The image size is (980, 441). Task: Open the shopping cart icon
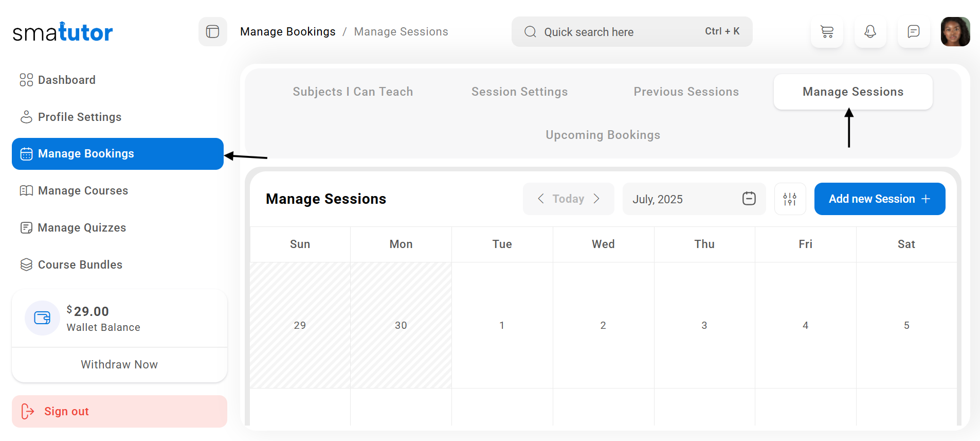[x=827, y=32]
